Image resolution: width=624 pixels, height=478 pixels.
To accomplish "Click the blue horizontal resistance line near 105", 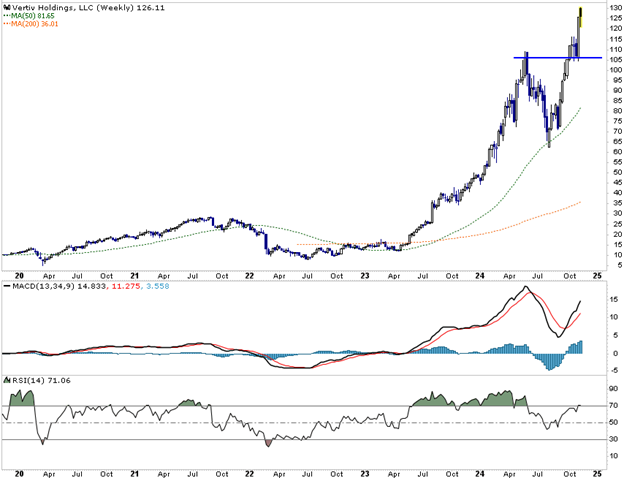I will [x=558, y=58].
